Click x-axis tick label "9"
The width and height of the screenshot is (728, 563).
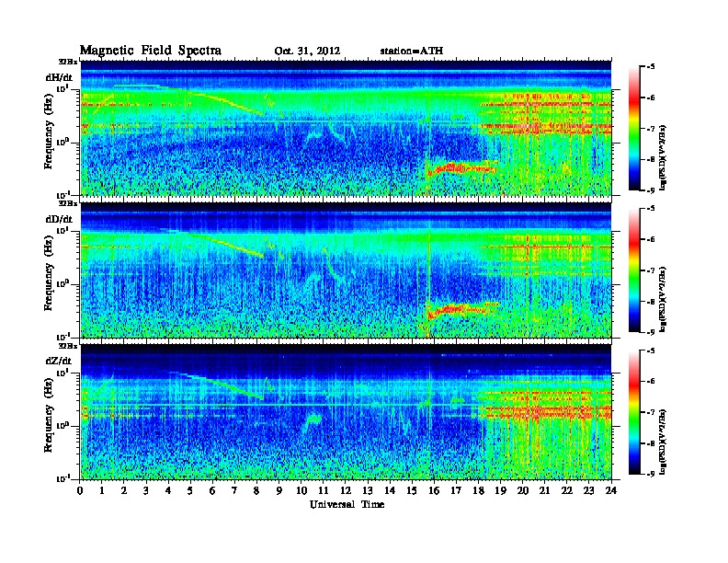279,490
